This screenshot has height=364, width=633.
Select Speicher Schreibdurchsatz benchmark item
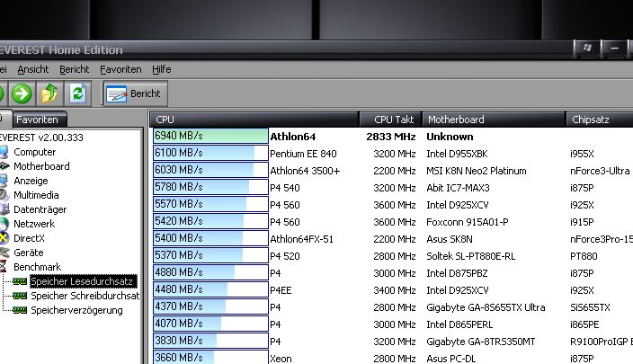coord(85,296)
